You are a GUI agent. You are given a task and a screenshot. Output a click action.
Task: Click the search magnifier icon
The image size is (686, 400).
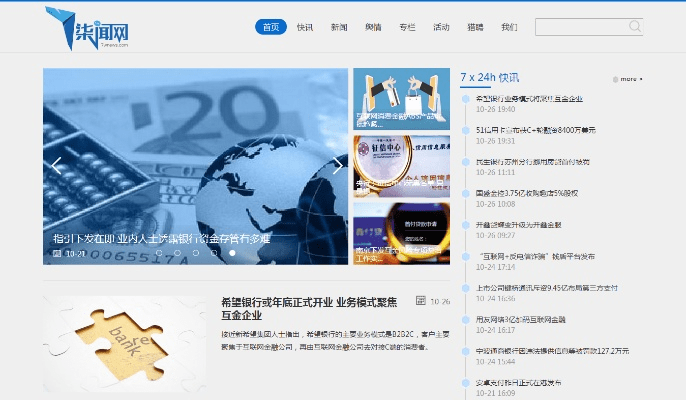(x=635, y=27)
